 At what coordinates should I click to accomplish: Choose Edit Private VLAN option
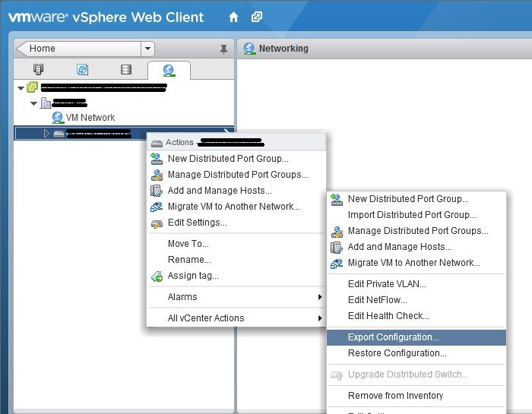(386, 284)
